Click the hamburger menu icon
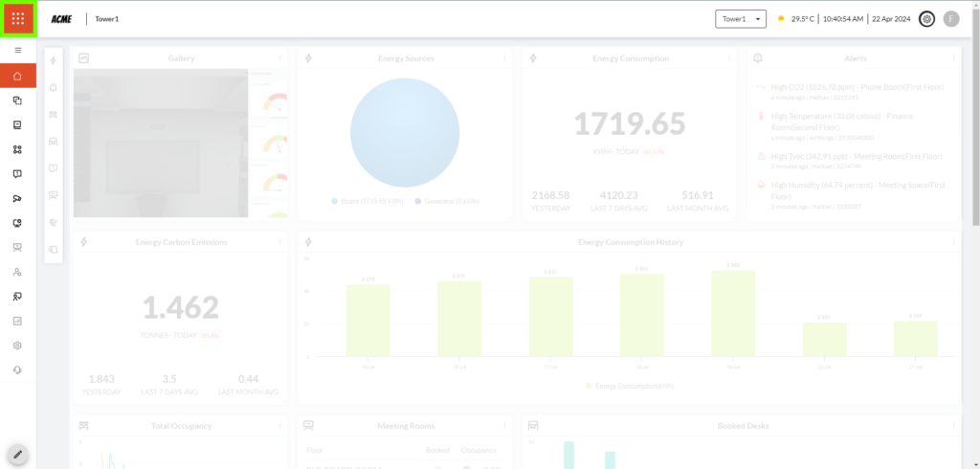Screen dimensions: 980x469 [18, 50]
